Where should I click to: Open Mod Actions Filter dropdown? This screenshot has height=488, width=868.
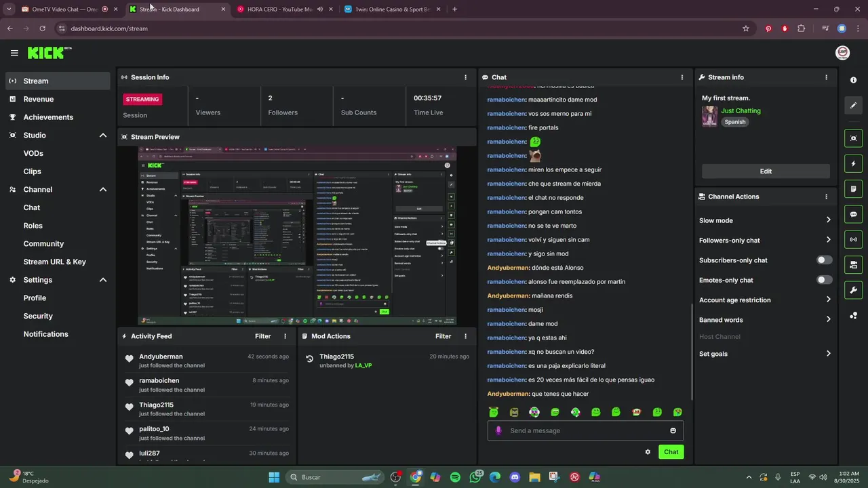[x=443, y=336]
